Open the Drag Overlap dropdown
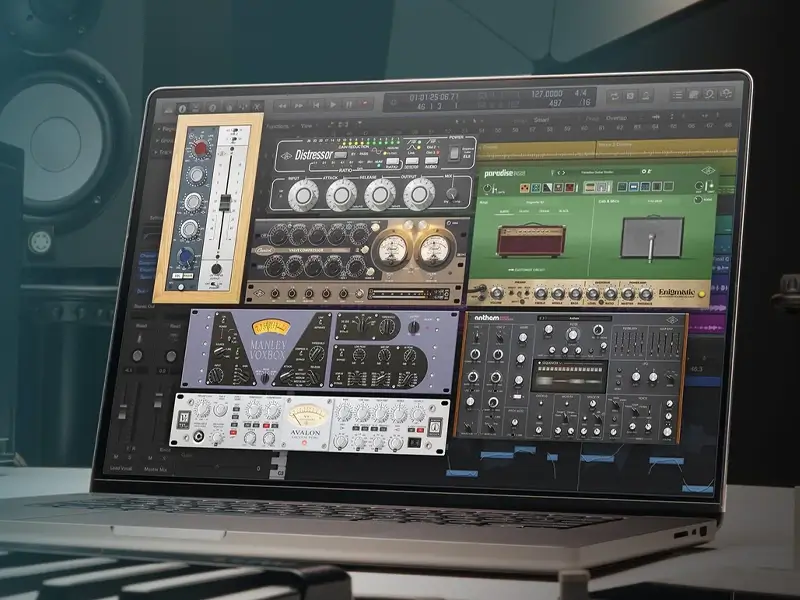 (x=616, y=118)
